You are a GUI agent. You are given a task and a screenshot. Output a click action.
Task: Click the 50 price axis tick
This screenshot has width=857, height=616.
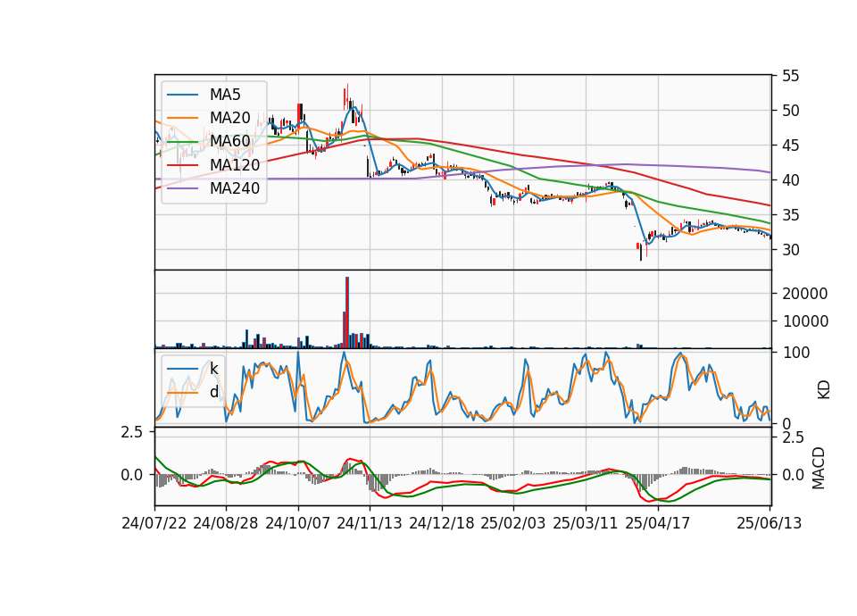click(790, 111)
